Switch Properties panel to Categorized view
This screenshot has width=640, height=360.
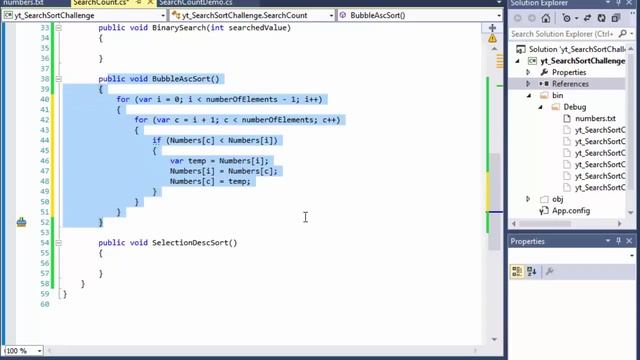(x=517, y=271)
